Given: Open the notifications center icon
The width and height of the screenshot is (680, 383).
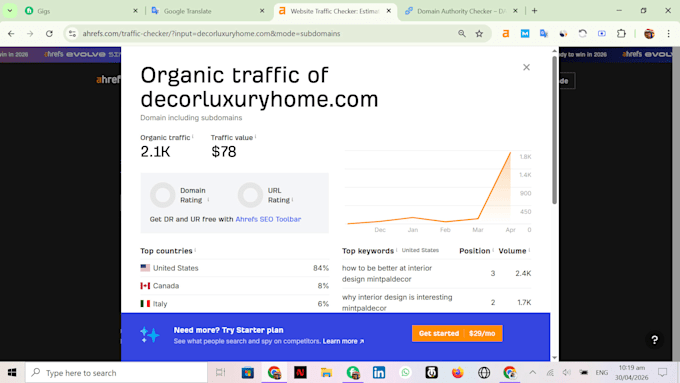Looking at the screenshot, I should [662, 373].
